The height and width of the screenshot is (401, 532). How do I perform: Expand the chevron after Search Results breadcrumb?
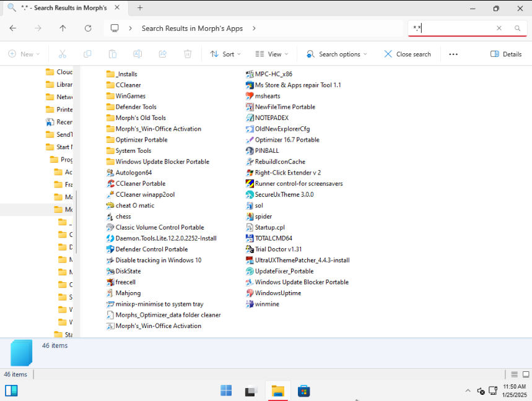click(x=254, y=28)
